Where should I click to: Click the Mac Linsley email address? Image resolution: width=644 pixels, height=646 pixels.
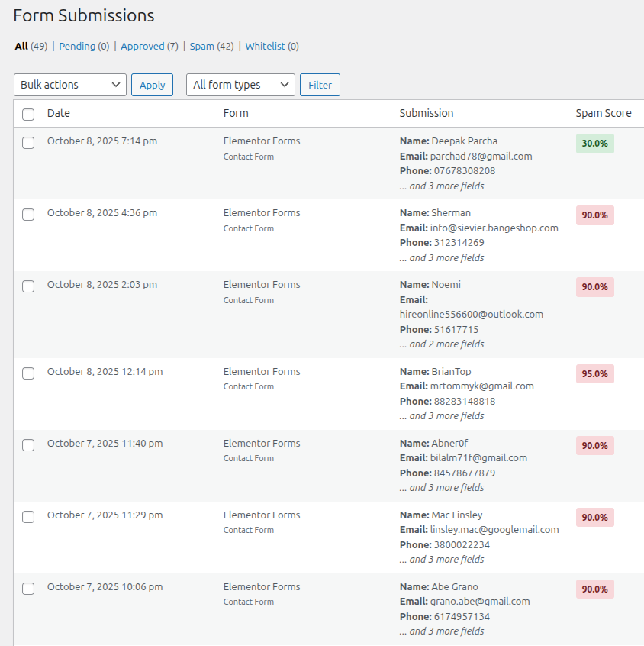[494, 530]
